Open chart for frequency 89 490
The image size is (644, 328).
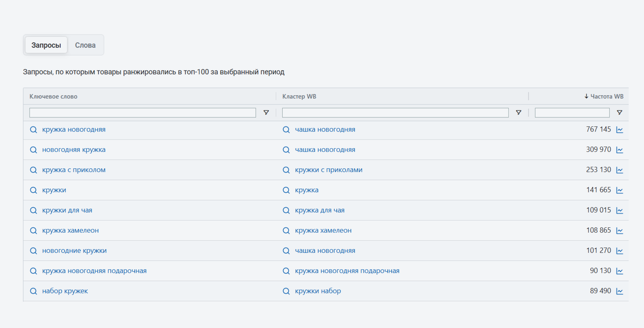tap(619, 291)
